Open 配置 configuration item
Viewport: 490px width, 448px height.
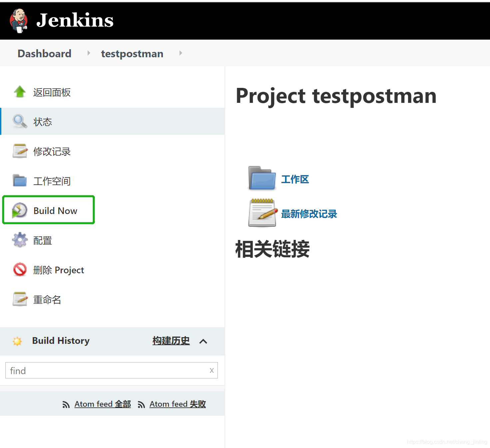tap(43, 240)
